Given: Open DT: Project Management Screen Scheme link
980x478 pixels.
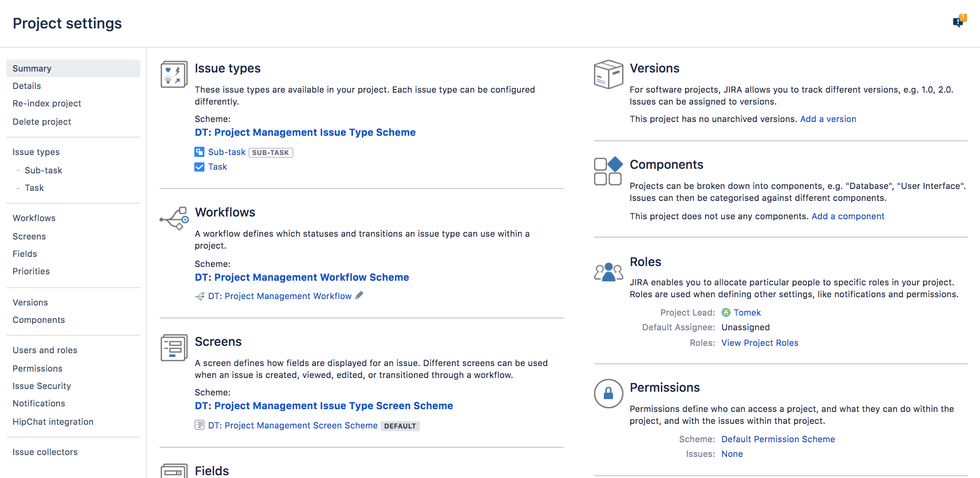Looking at the screenshot, I should 293,425.
